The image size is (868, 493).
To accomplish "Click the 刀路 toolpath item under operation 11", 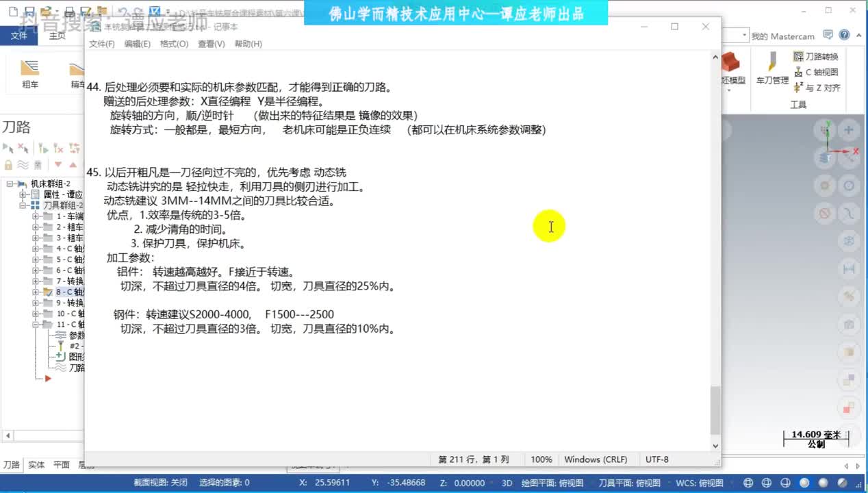I will (x=68, y=368).
